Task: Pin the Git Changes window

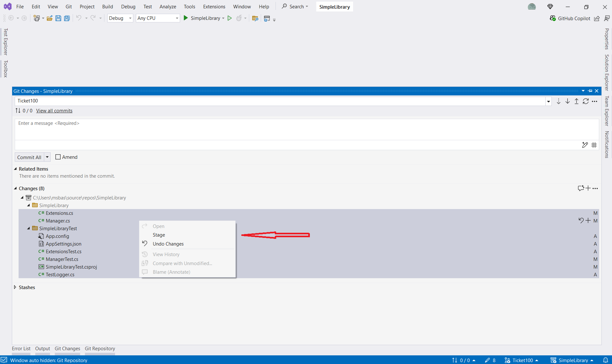Action: pos(590,91)
